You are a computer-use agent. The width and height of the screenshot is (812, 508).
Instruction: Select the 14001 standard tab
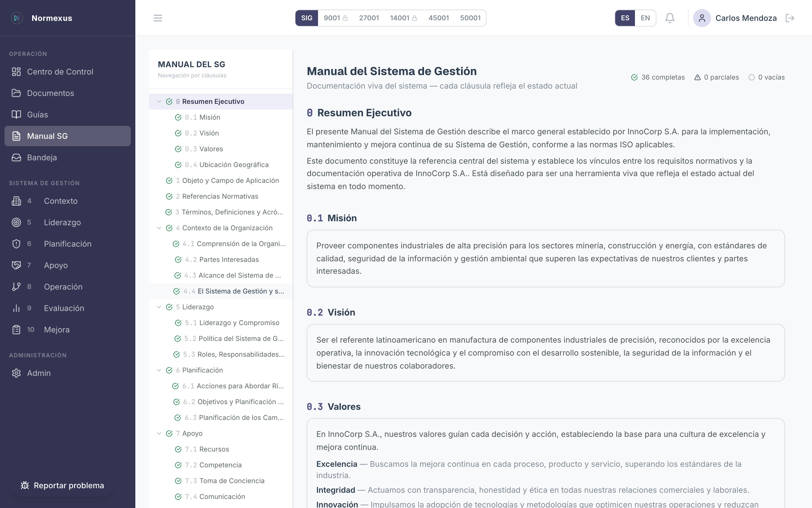[403, 18]
